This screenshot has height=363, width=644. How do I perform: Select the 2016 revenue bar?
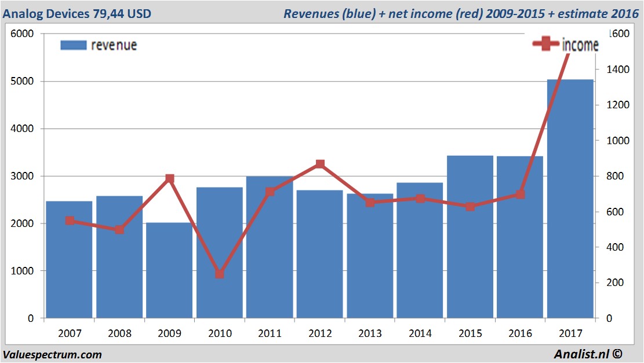[x=520, y=237]
